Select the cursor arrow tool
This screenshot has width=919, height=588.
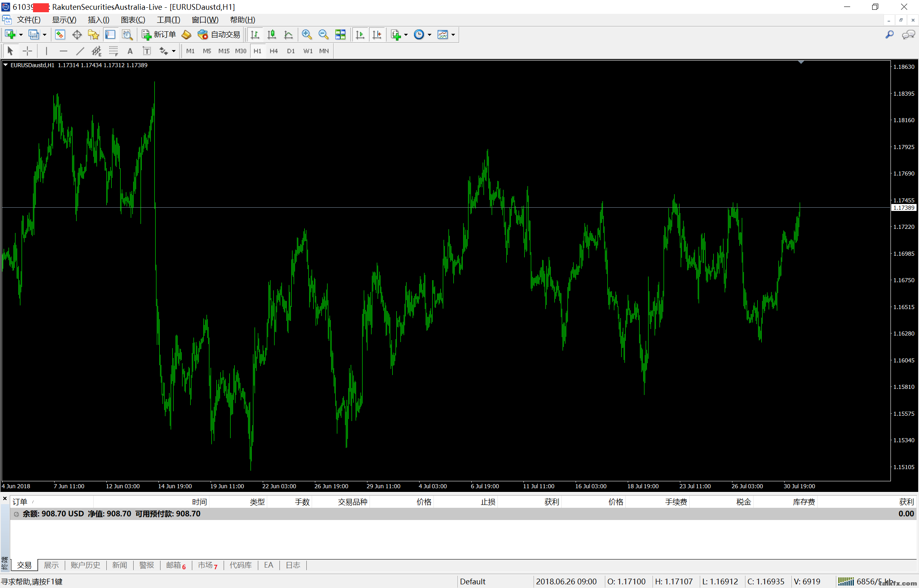point(11,51)
